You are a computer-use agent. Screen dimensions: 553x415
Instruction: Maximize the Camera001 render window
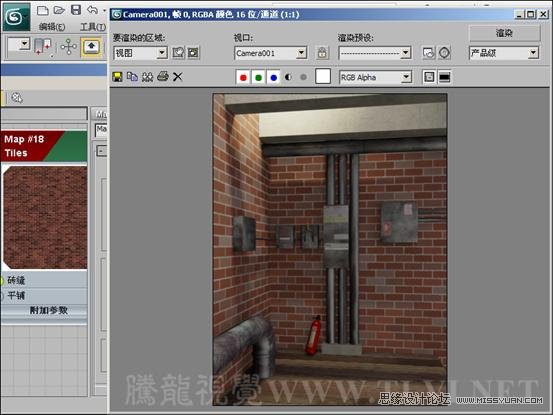tap(530, 14)
